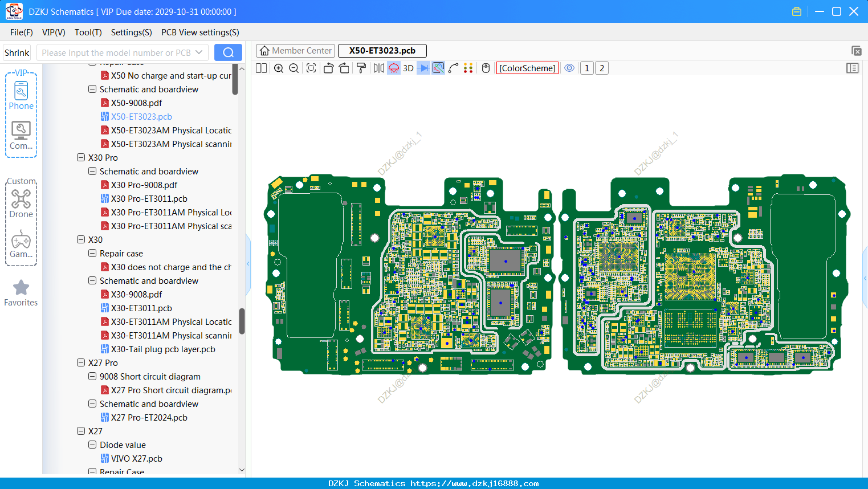Click the mouse settings icon
The width and height of the screenshot is (868, 489).
coord(486,68)
